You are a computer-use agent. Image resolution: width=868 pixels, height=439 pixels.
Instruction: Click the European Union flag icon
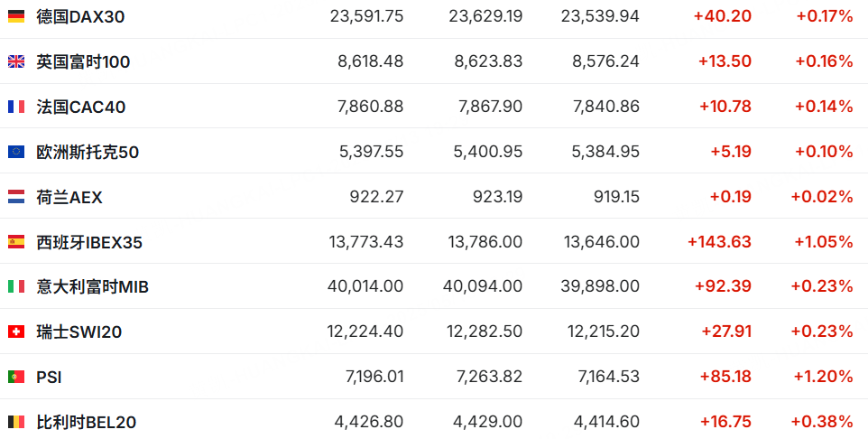16,152
